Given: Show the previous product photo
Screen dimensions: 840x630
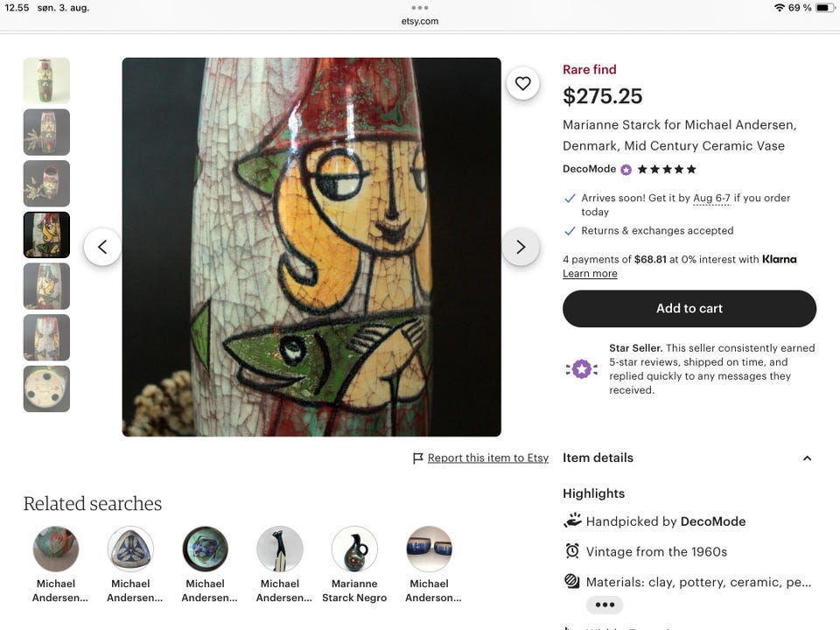Looking at the screenshot, I should click(102, 247).
